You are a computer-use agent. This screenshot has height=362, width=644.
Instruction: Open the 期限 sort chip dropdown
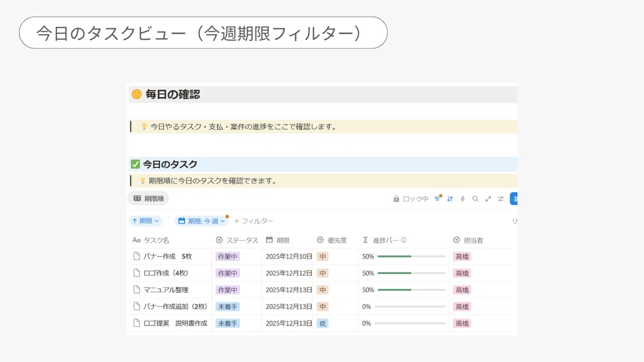pyautogui.click(x=146, y=221)
